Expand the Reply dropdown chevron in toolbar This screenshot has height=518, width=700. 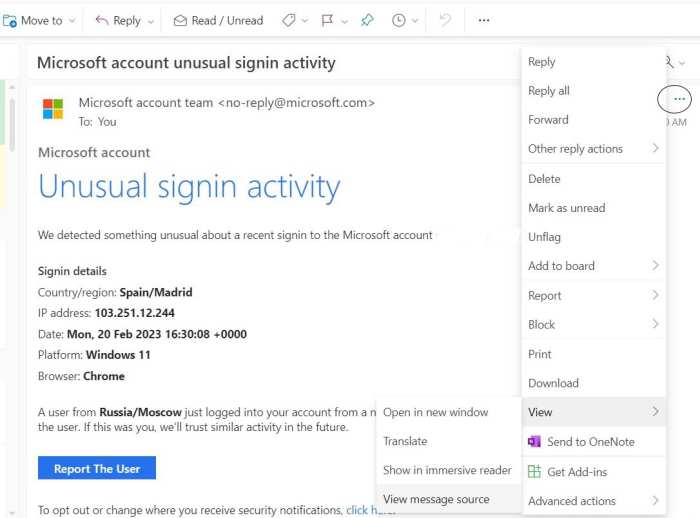(151, 21)
